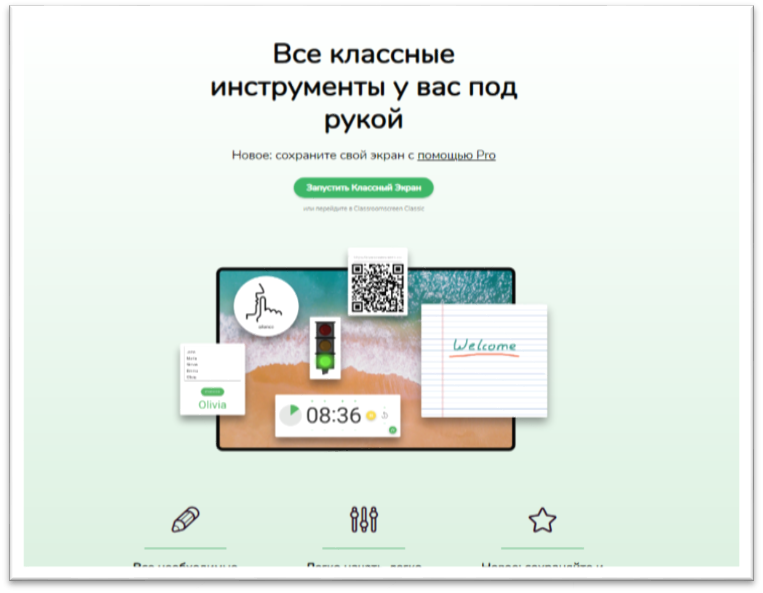
Task: Click the yellow circle button in timer
Action: click(371, 415)
